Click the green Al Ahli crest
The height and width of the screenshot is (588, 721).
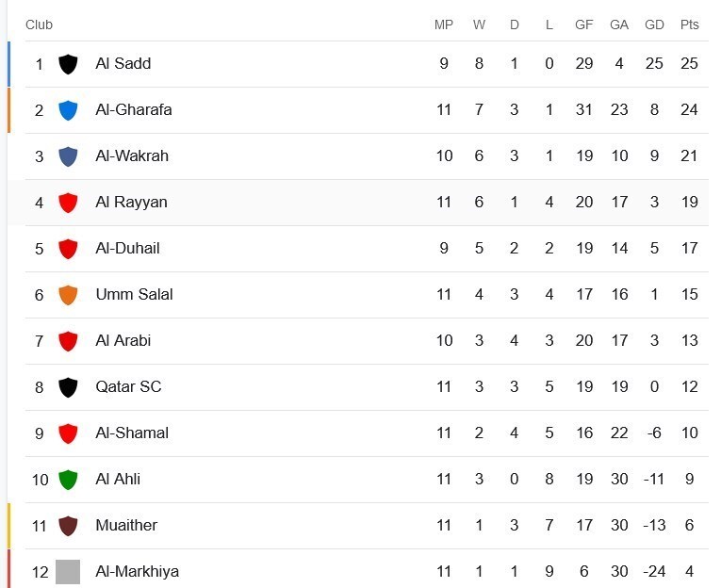click(x=68, y=480)
